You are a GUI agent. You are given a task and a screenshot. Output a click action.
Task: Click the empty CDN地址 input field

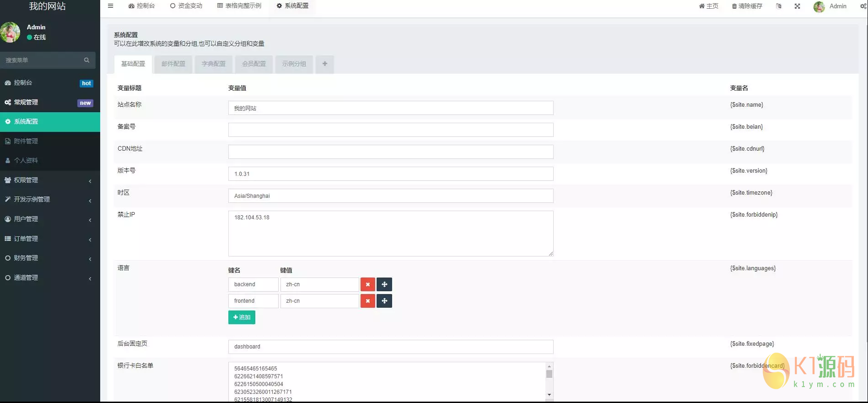click(x=391, y=152)
